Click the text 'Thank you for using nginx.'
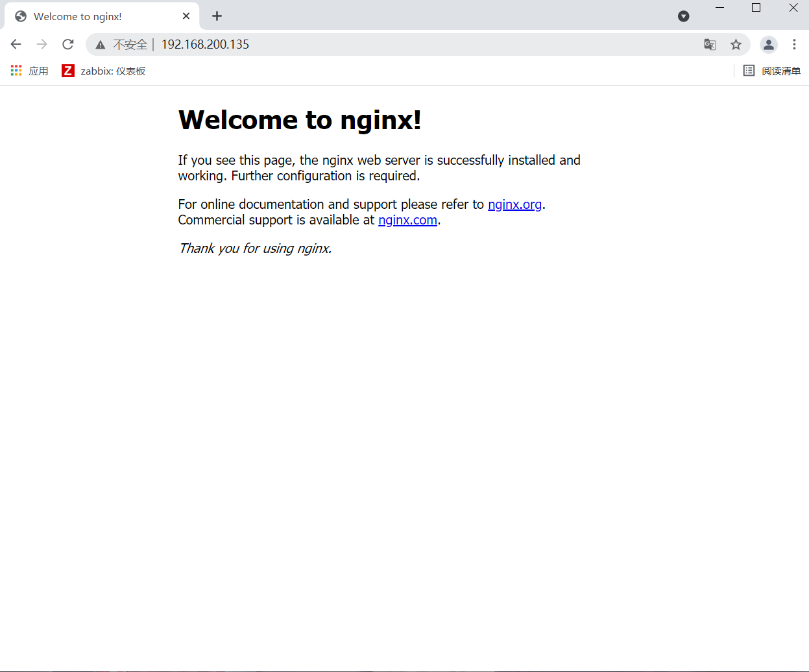The image size is (809, 672). pyautogui.click(x=255, y=248)
